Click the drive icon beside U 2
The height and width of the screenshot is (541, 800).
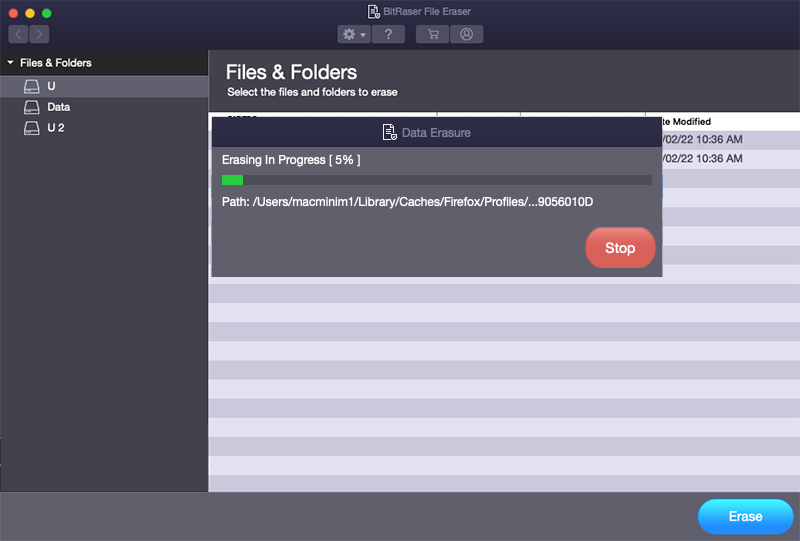point(32,128)
